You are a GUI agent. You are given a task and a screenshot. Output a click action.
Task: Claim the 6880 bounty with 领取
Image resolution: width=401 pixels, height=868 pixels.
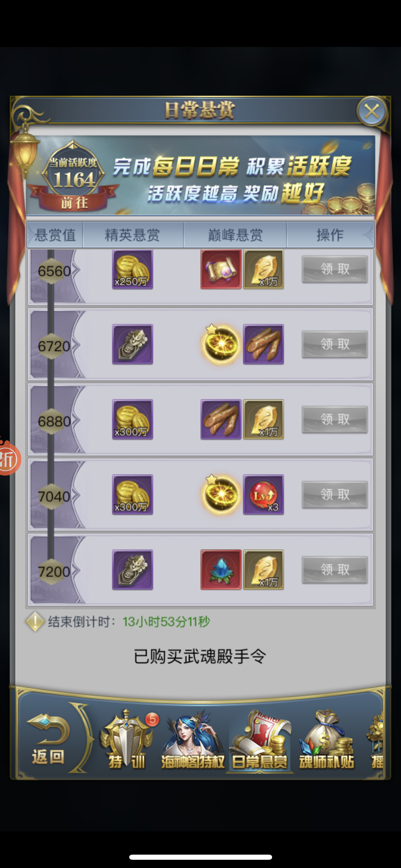coord(335,419)
